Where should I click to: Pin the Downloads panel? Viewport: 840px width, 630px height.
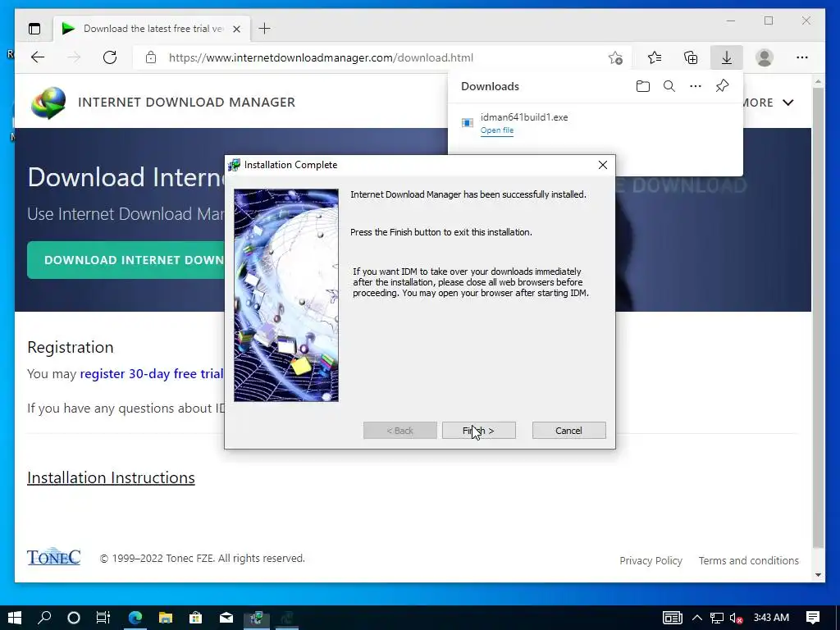pyautogui.click(x=722, y=86)
